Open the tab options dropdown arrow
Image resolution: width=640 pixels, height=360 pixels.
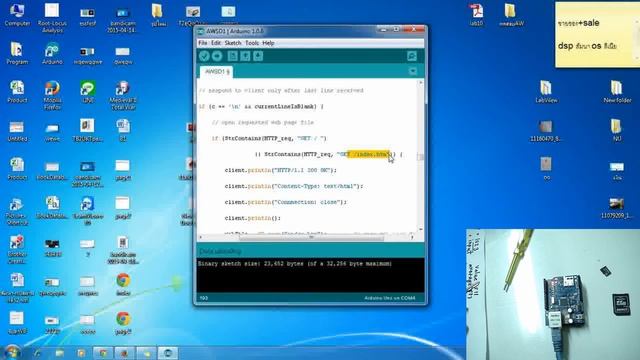tap(413, 71)
